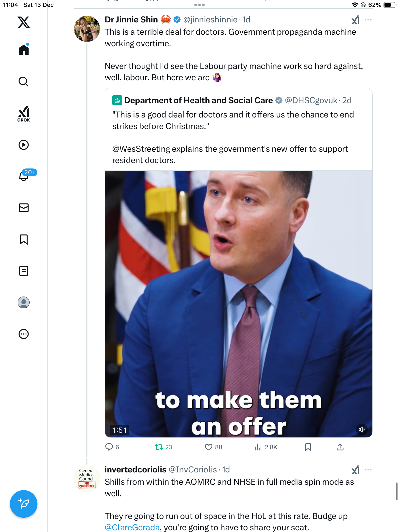Open your Profile from sidebar
399x532 pixels.
coord(24,302)
